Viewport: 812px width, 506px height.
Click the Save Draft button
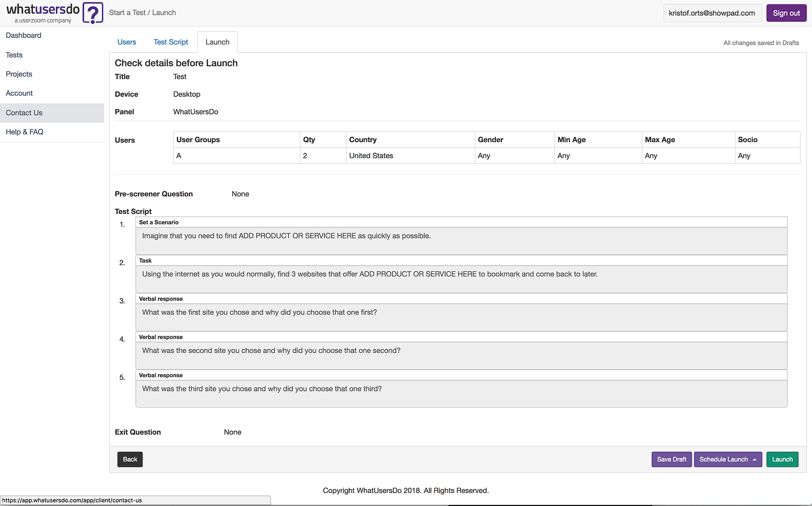pyautogui.click(x=671, y=459)
